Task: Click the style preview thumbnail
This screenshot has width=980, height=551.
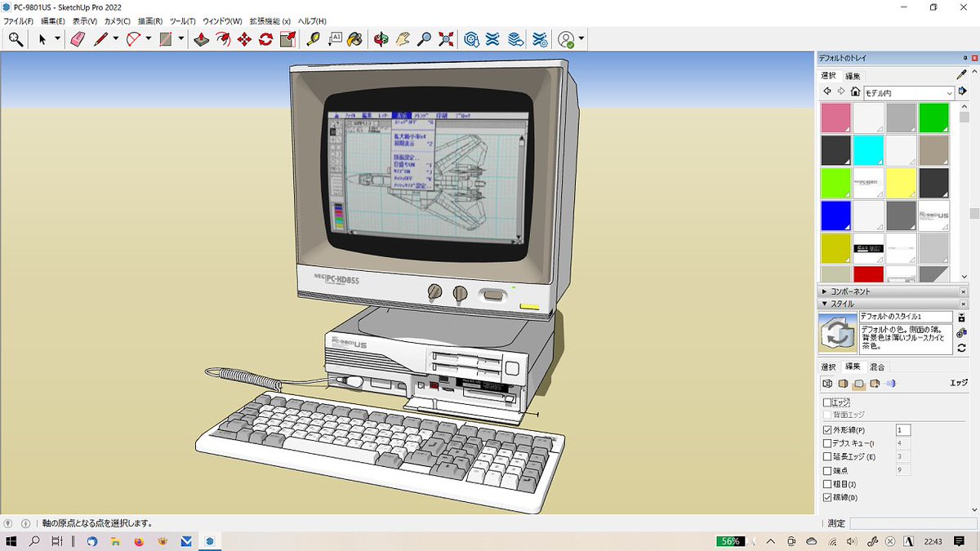Action: pos(837,332)
